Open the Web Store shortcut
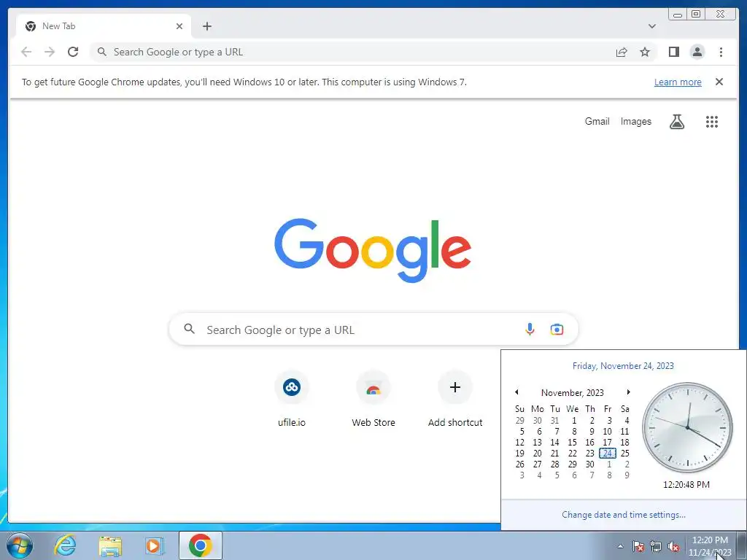 (x=373, y=399)
